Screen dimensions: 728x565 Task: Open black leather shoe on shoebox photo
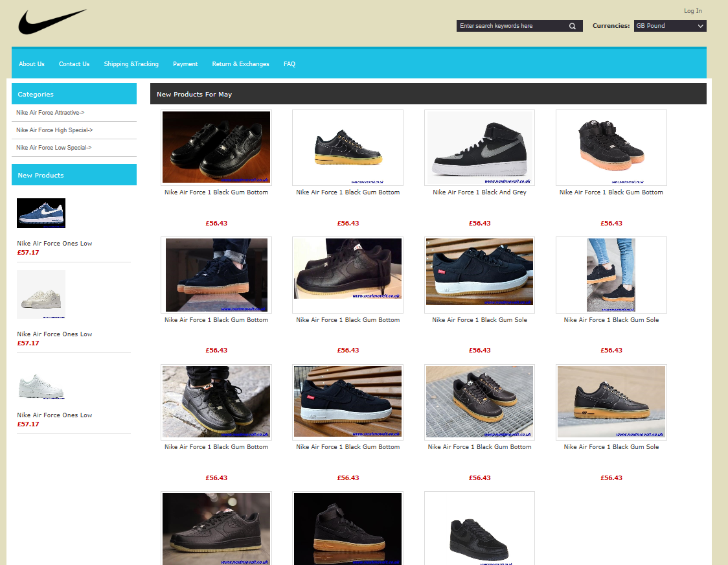(x=348, y=268)
